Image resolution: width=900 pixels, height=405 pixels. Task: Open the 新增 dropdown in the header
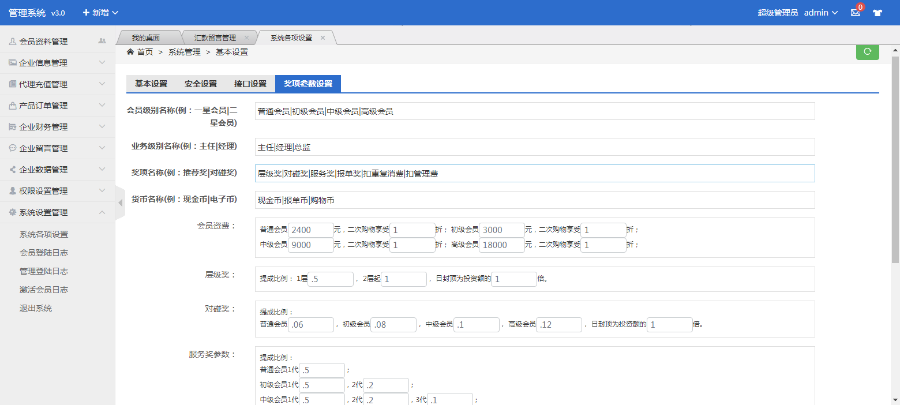point(100,12)
